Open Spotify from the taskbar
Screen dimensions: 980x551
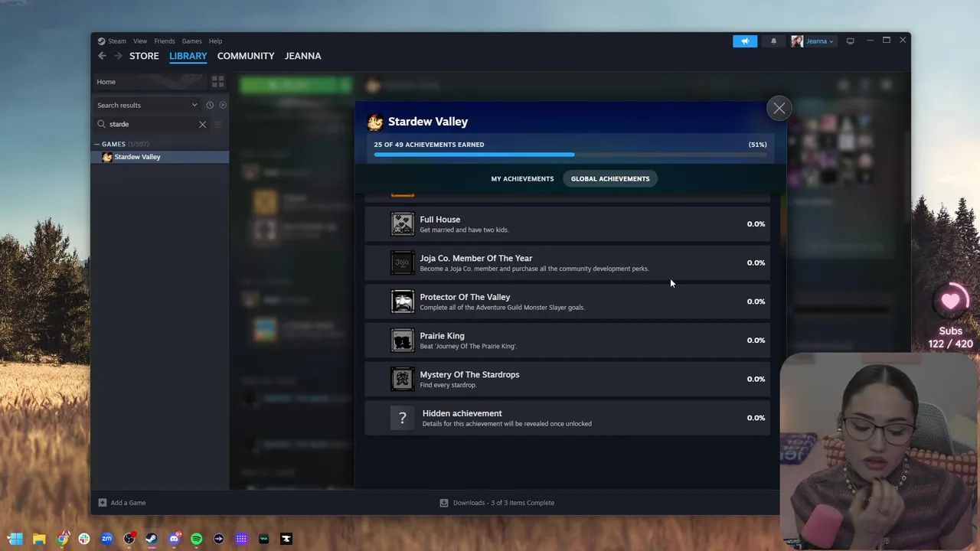(196, 539)
